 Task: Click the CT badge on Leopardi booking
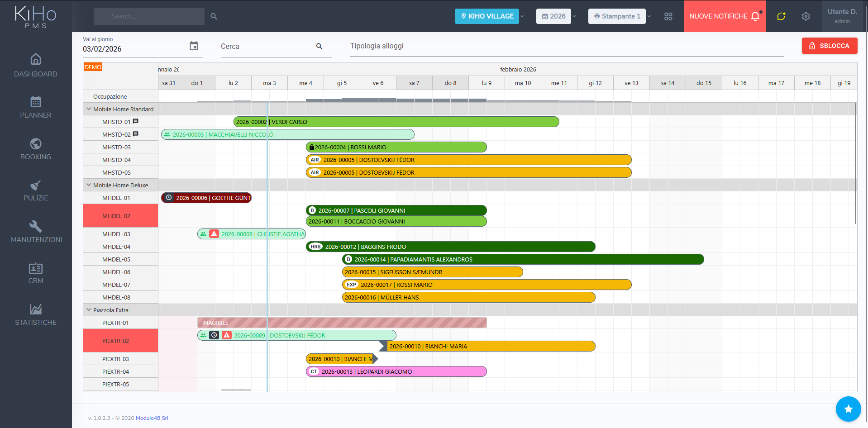click(x=314, y=371)
